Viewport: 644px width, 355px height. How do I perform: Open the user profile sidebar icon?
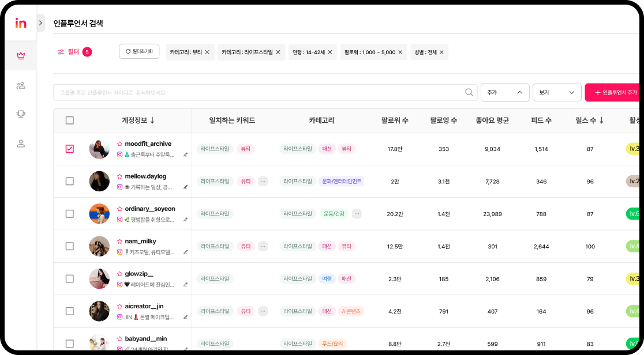21,143
